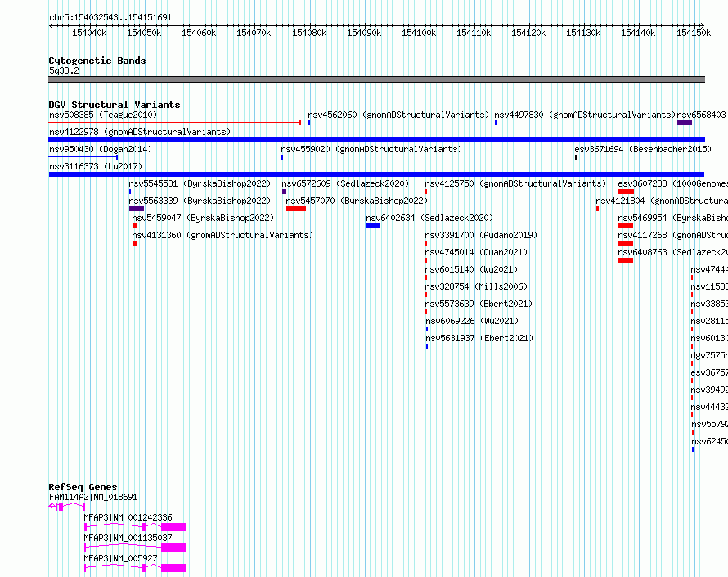Open the nsv5545531 (ByrskaBishop2022) variant
Image resolution: width=728 pixels, height=577 pixels.
pos(200,183)
